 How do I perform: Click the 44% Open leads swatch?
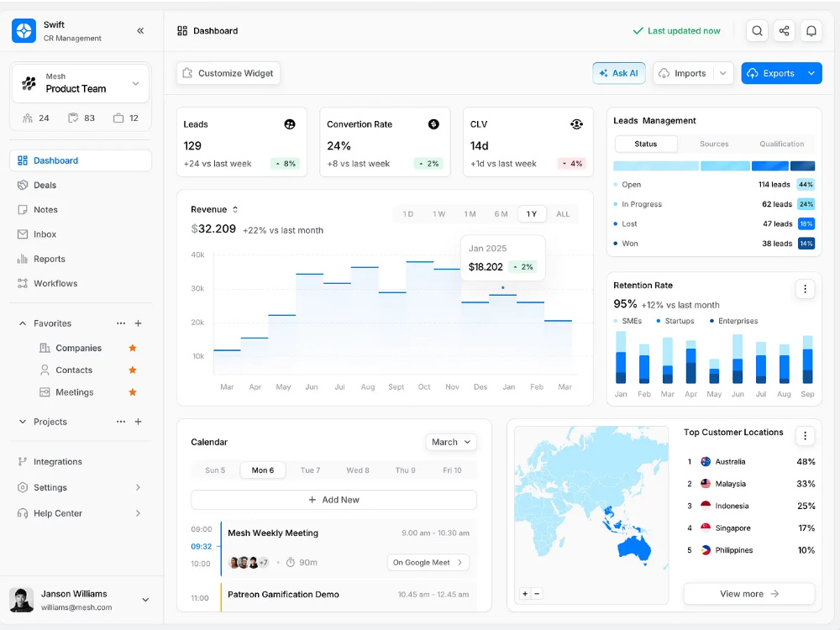[x=806, y=185]
